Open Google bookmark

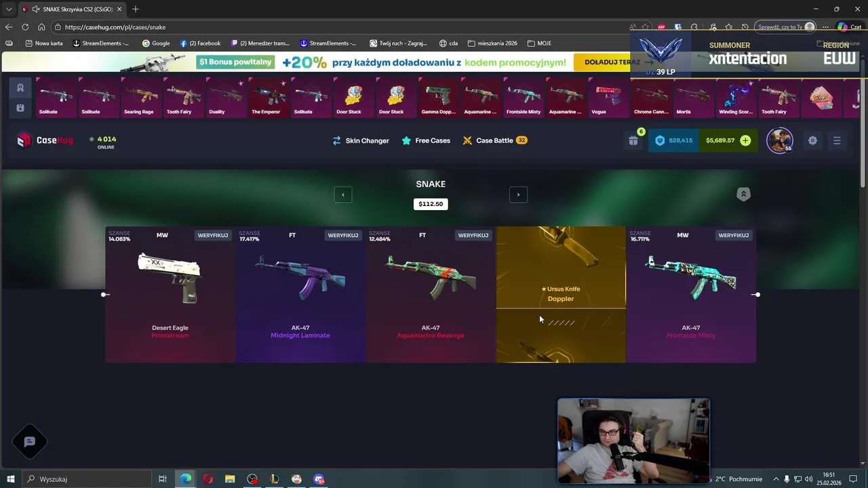pyautogui.click(x=156, y=43)
